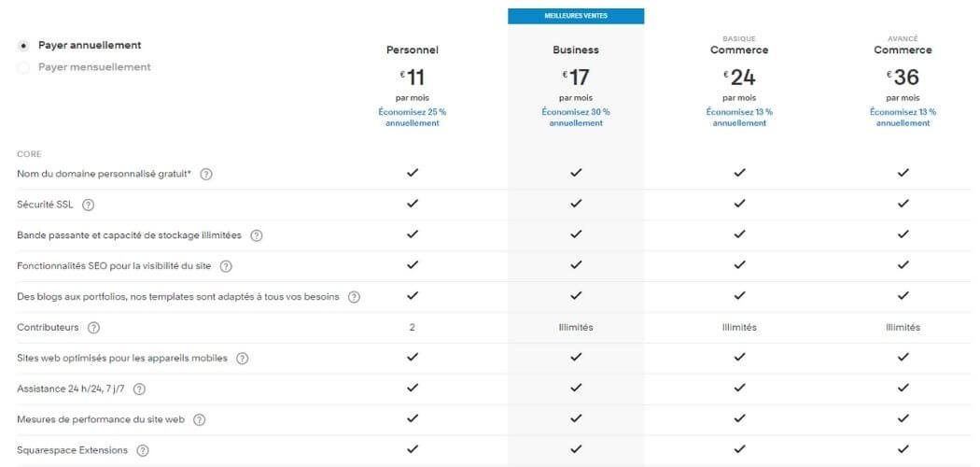Select Payer annuellement radio button
The image size is (980, 467).
pos(23,46)
